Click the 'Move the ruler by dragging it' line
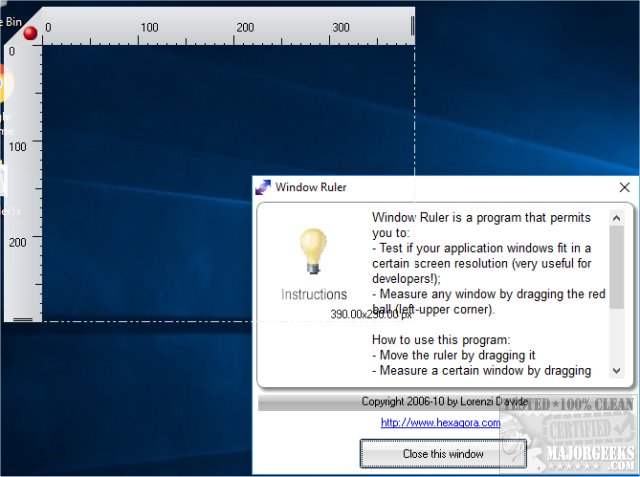The width and height of the screenshot is (640, 477). (x=453, y=355)
